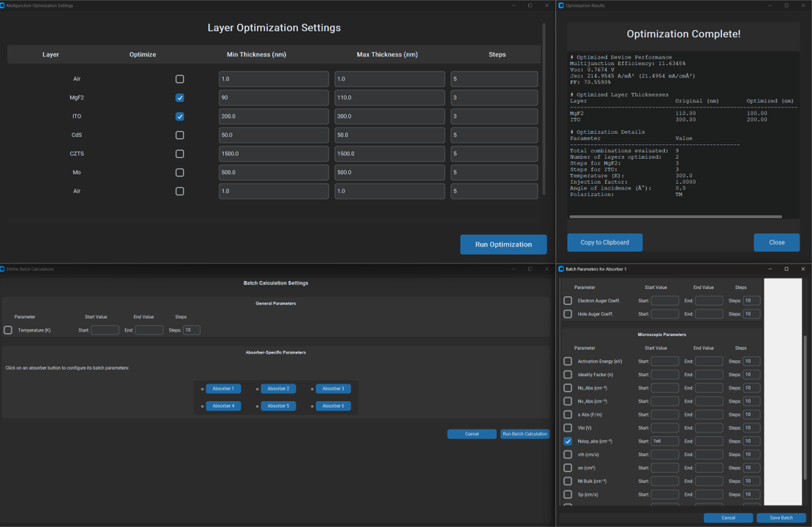Enable the Ideality Factor (n) parameter
The image size is (812, 527).
coord(568,374)
